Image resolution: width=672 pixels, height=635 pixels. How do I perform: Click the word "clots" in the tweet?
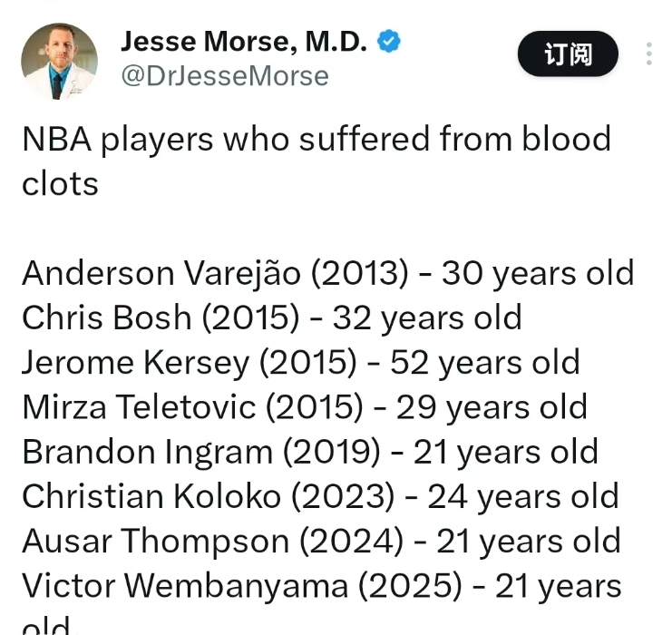point(60,184)
